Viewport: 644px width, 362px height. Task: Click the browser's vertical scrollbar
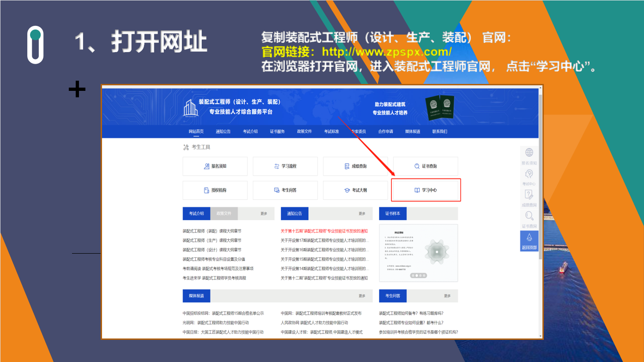541,184
